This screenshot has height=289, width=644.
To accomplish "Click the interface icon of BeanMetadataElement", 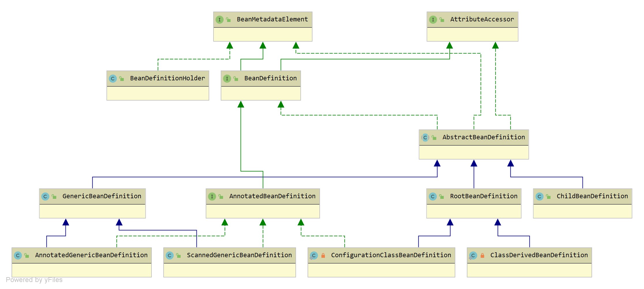I will tap(220, 20).
